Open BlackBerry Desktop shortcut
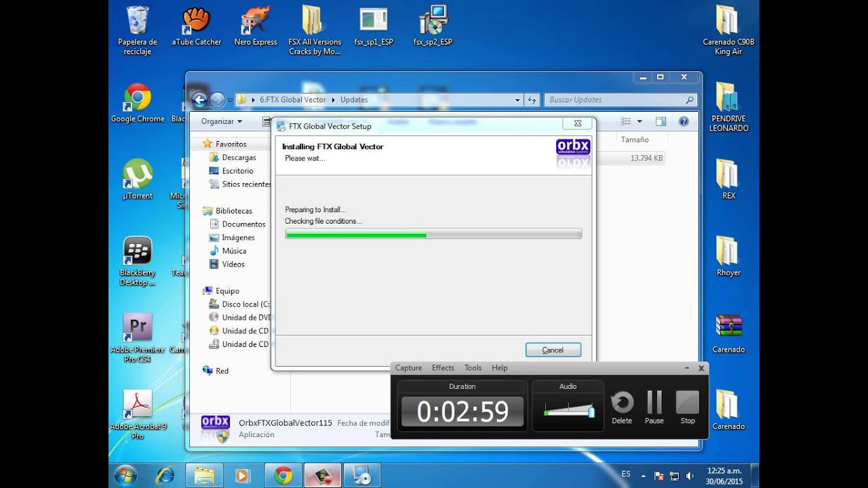 138,262
